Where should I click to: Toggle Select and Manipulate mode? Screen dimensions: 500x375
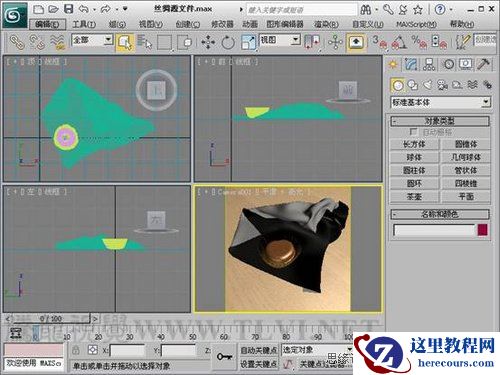tap(335, 42)
